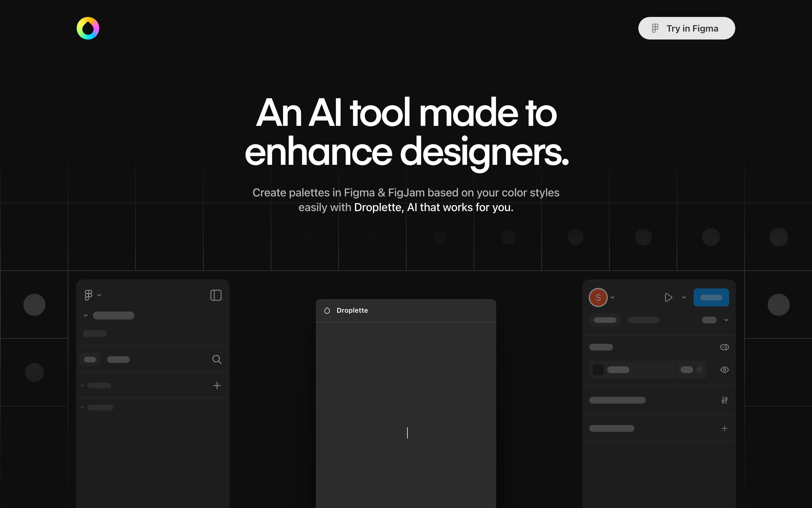Click the opacity value field in fill row
812x508 pixels.
(x=691, y=370)
